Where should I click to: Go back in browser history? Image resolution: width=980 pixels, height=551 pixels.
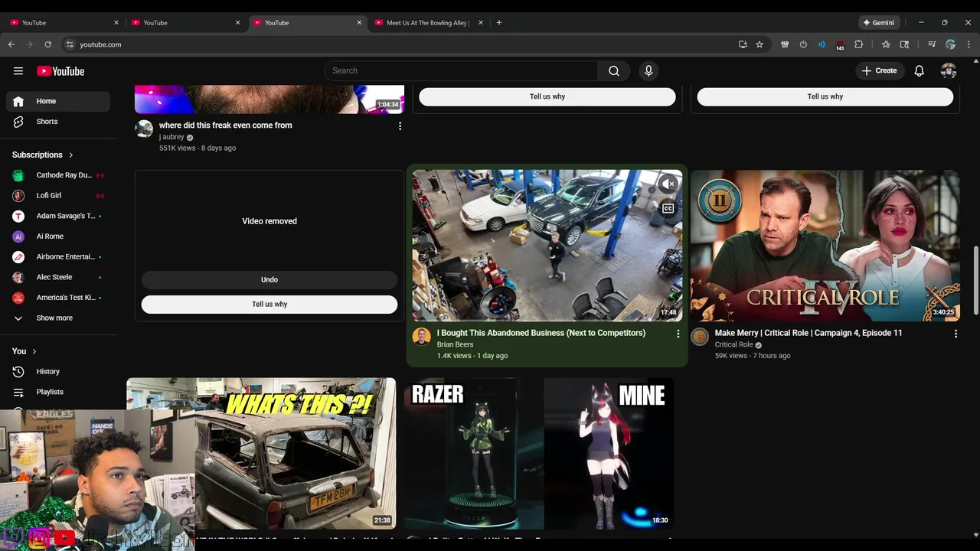click(11, 44)
